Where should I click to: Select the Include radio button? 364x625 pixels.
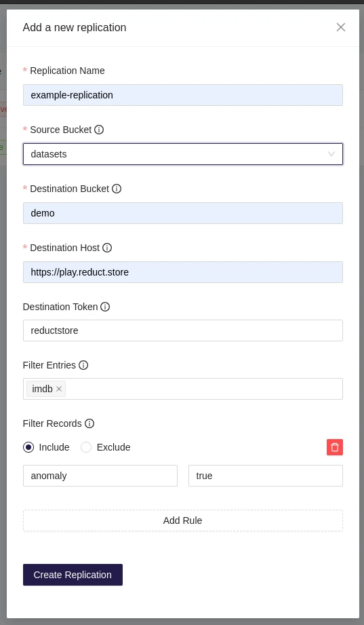[x=28, y=447]
